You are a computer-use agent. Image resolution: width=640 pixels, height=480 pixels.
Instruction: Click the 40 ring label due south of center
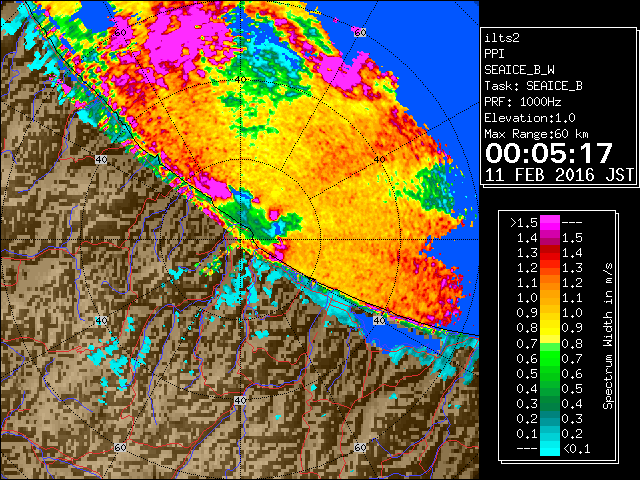coord(240,400)
